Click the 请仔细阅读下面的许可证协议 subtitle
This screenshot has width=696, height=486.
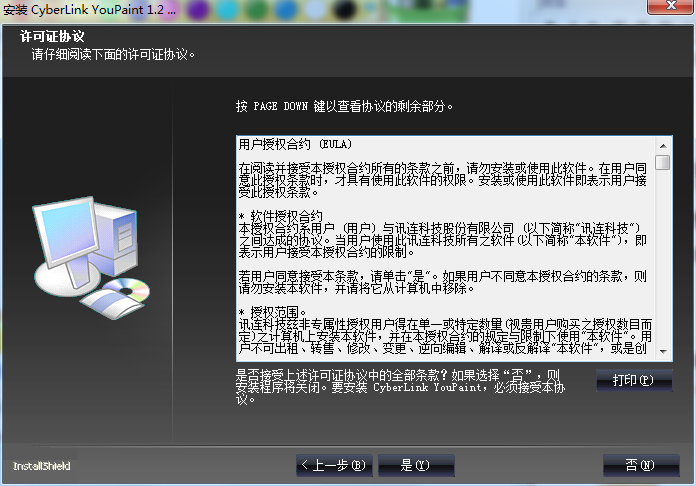click(113, 55)
